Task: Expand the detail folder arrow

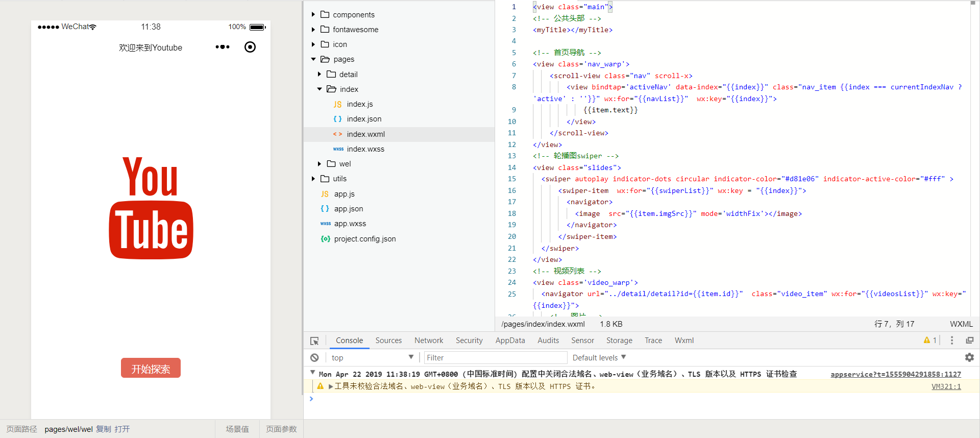Action: 320,75
